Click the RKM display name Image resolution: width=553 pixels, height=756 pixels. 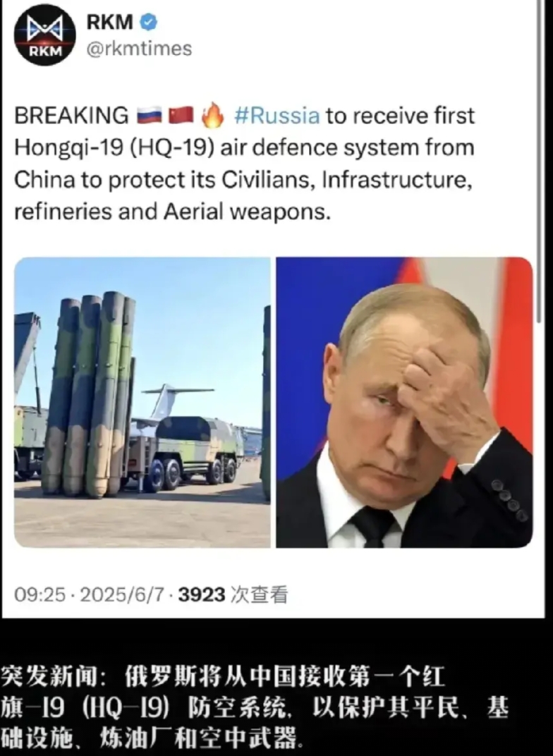(x=109, y=22)
